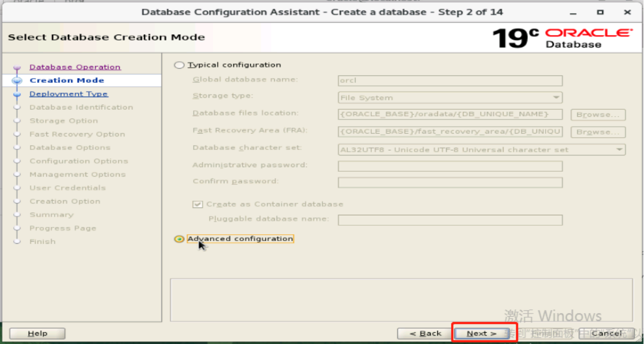Minimize the Database Configuration Assistant window
This screenshot has height=344, width=644.
coord(573,12)
